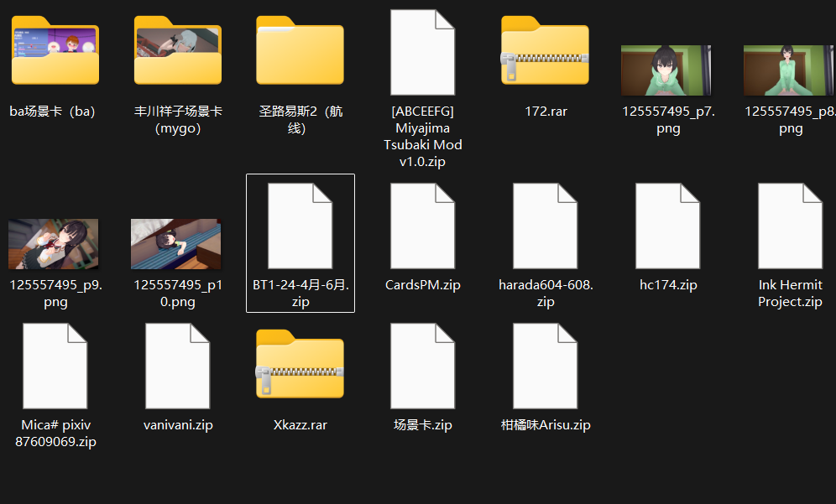Select the 125557495_p10.png thumbnail
This screenshot has height=504, width=836.
tap(176, 244)
